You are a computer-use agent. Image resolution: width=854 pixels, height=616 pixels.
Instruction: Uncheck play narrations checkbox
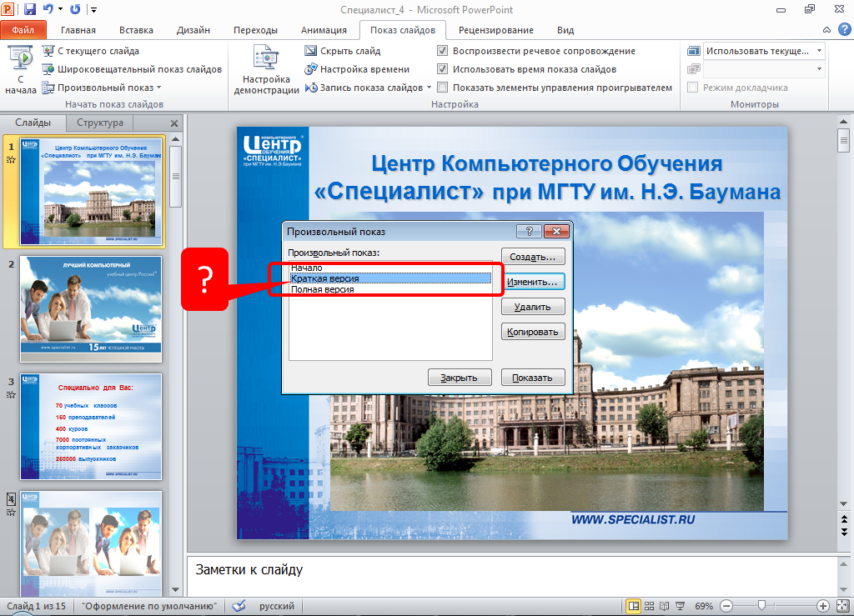tap(443, 51)
